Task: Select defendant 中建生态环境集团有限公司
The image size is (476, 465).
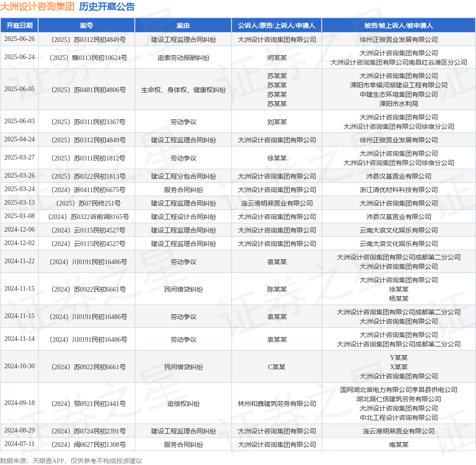Action: point(398,94)
